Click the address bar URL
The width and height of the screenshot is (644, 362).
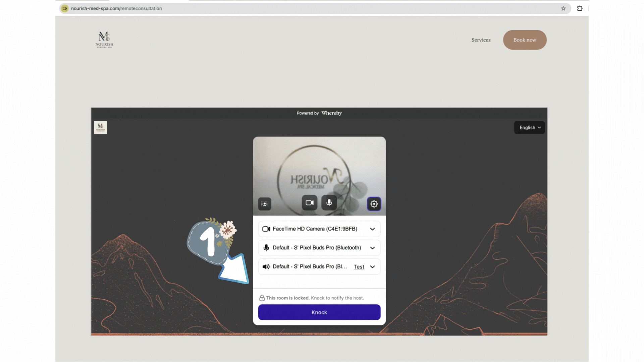pos(116,8)
